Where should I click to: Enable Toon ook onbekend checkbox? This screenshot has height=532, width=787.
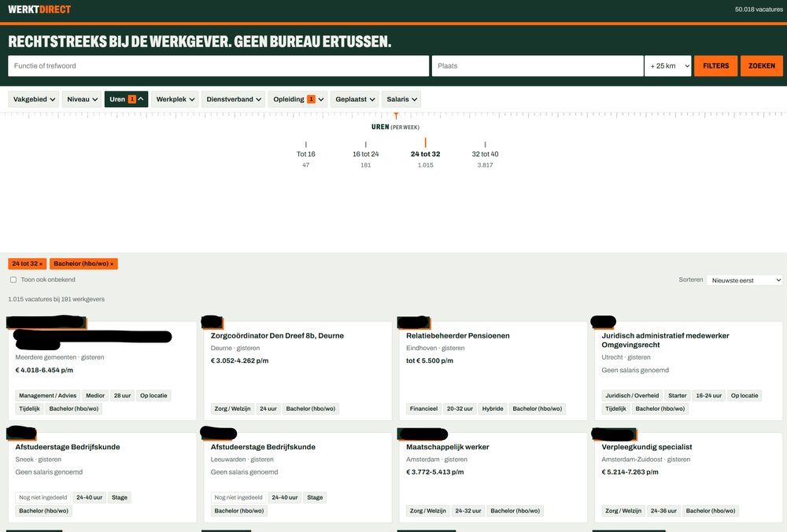(x=13, y=279)
